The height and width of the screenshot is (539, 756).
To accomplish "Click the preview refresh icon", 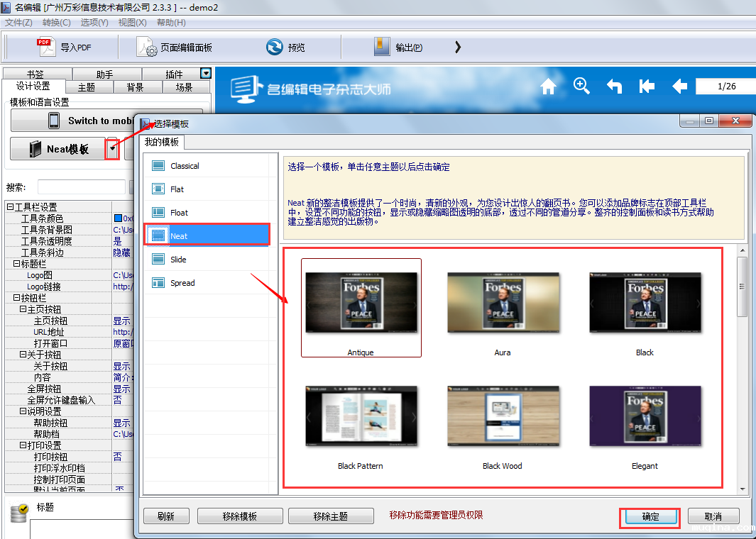I will [x=274, y=48].
